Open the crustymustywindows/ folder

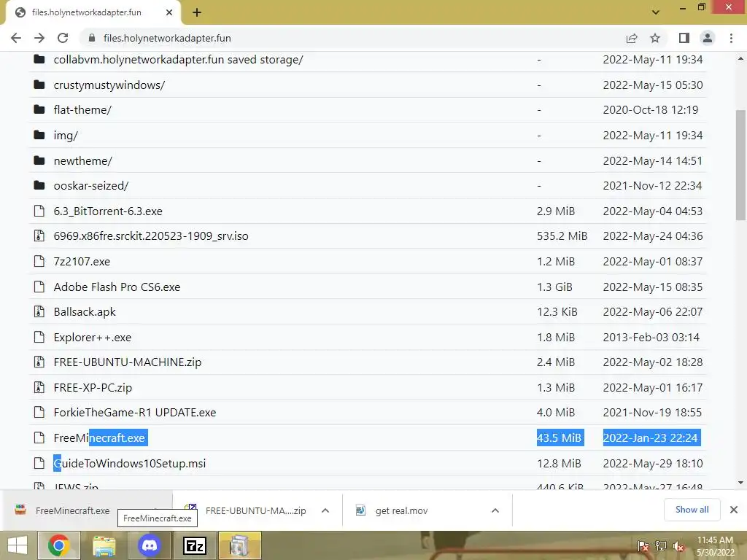(109, 85)
